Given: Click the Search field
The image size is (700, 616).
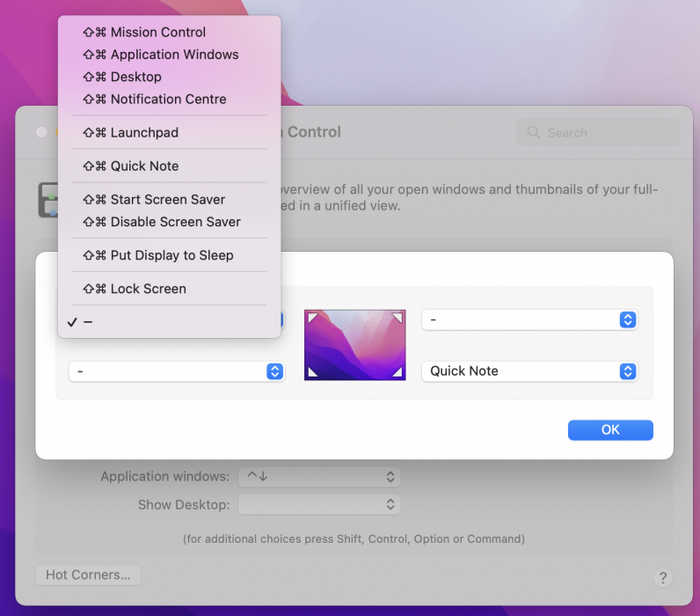Looking at the screenshot, I should pos(598,133).
